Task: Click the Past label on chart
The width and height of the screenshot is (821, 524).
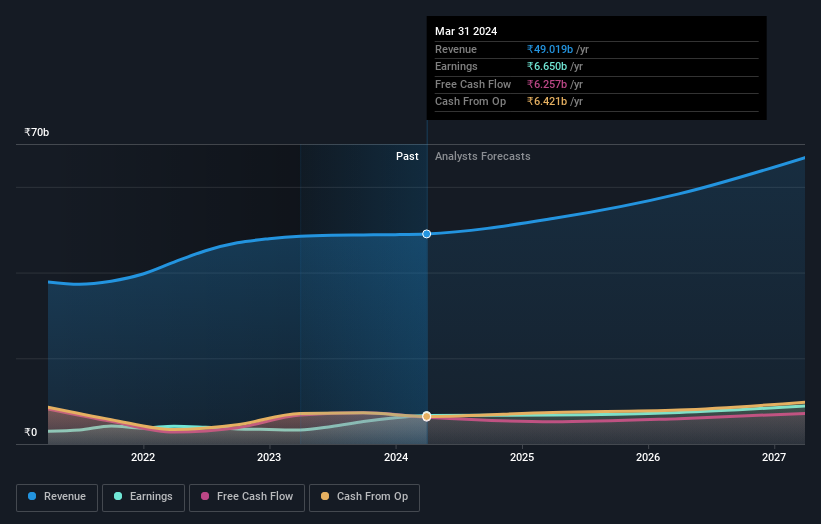Action: (x=407, y=157)
